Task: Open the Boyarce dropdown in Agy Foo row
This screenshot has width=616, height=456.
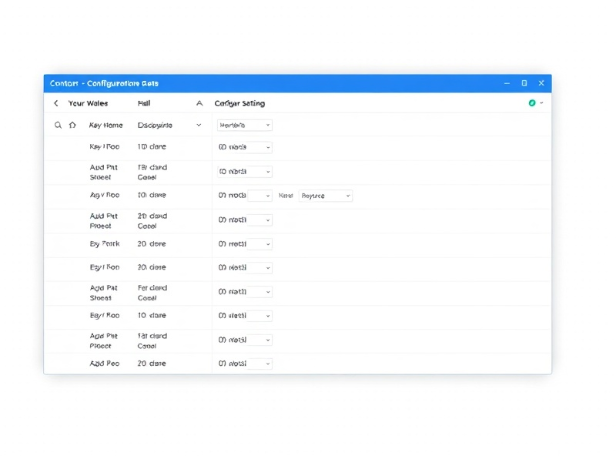Action: [325, 196]
